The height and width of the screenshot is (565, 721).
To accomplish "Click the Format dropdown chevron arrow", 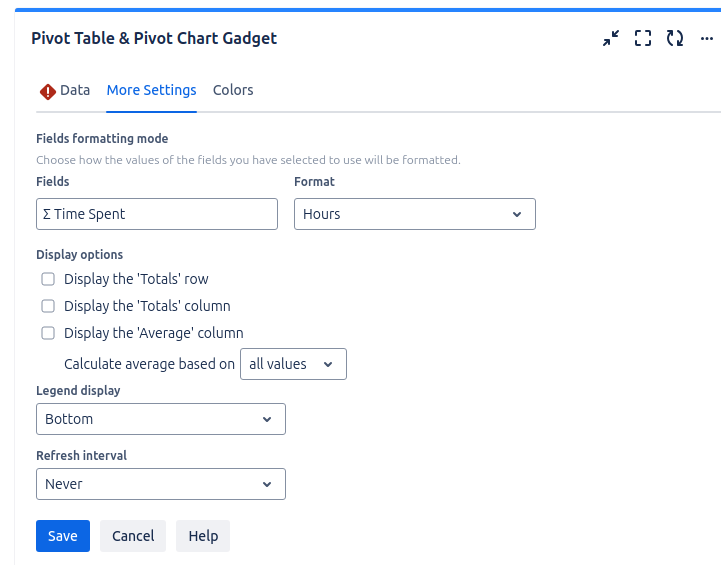I will [x=517, y=214].
